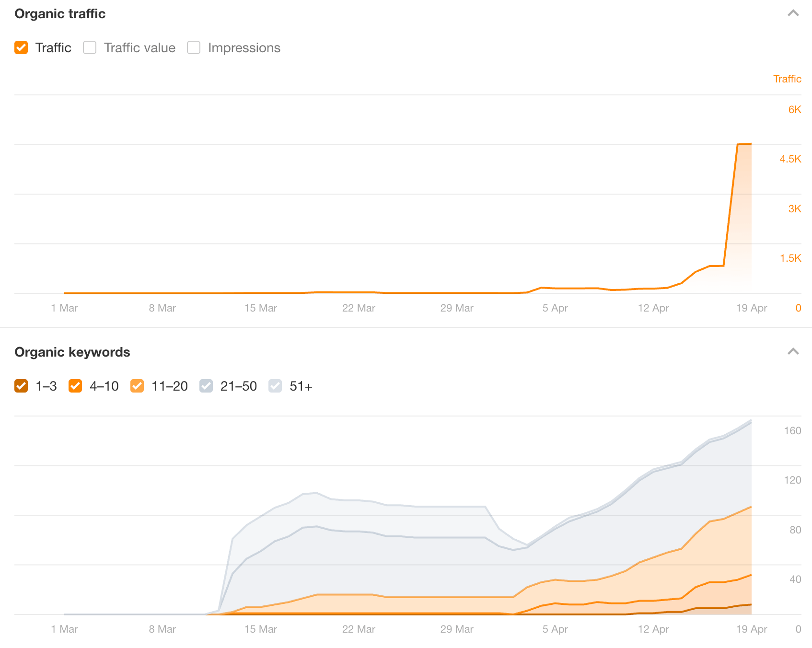Uncheck the Traffic checkbox
The image size is (812, 648).
21,47
